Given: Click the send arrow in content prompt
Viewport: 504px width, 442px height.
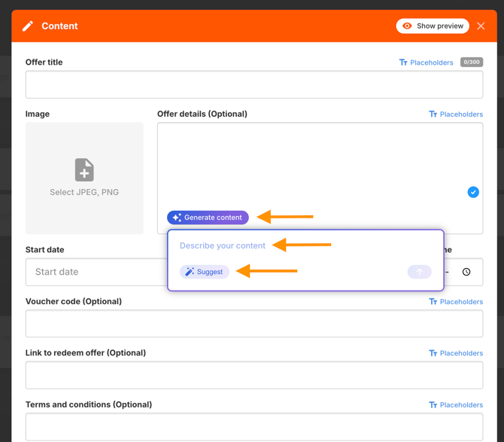Looking at the screenshot, I should [420, 272].
